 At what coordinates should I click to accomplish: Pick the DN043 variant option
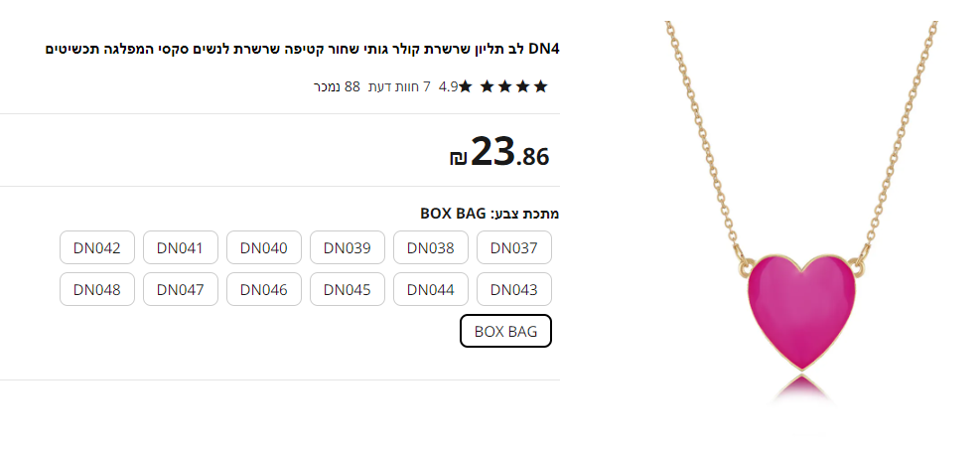tap(513, 289)
